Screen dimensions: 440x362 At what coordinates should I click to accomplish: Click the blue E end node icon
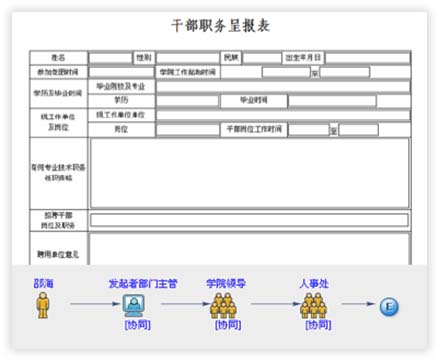pos(389,306)
